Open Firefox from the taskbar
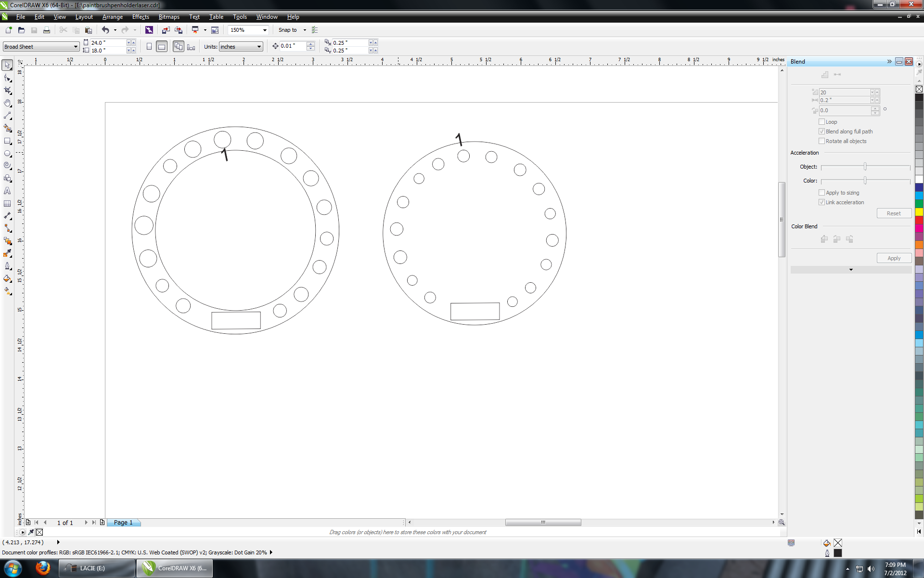Image resolution: width=924 pixels, height=578 pixels. (43, 568)
